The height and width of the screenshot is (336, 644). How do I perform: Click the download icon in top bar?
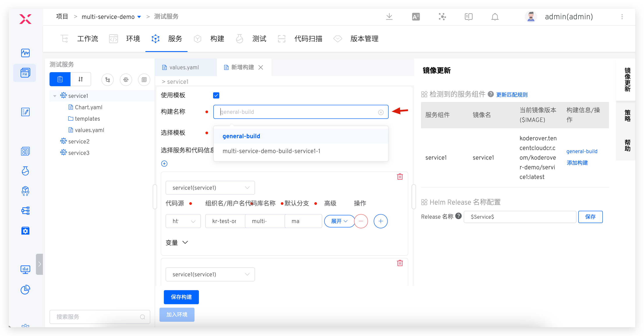tap(389, 17)
